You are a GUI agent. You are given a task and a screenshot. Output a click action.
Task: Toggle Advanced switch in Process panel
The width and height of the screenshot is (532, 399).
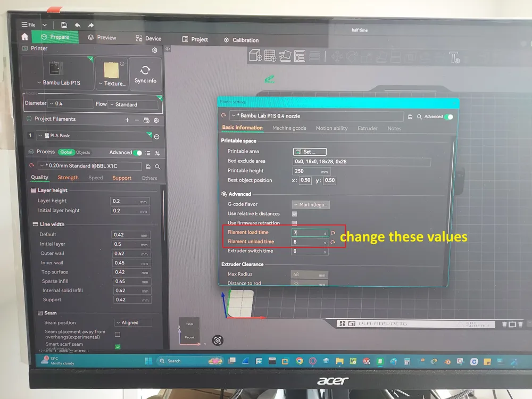(137, 153)
